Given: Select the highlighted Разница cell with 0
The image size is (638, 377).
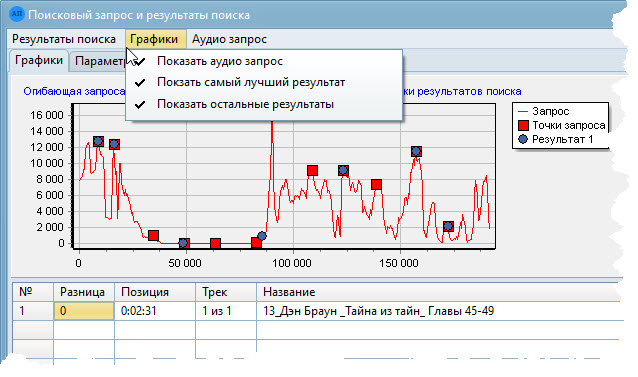Looking at the screenshot, I should (84, 311).
